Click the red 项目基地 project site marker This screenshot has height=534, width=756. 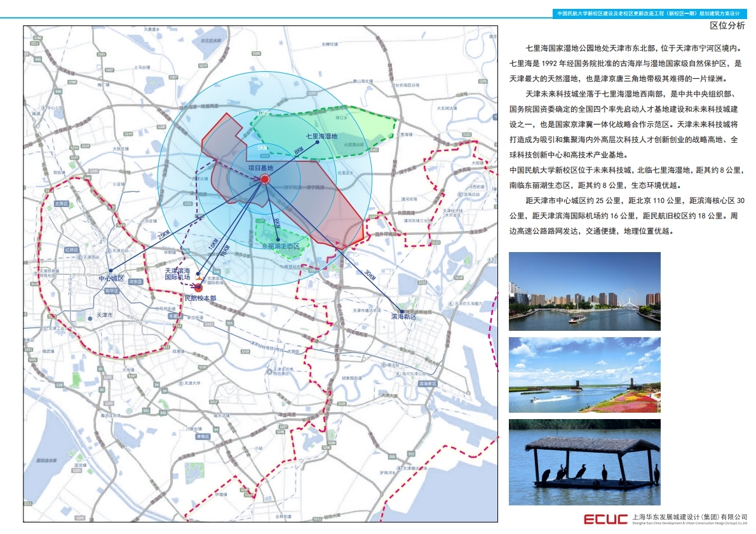265,180
